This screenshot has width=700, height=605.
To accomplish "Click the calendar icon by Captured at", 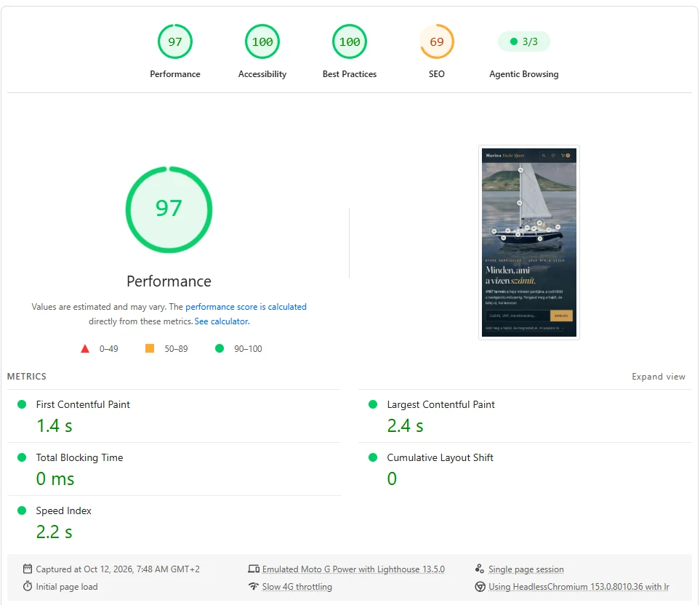I will pos(28,569).
